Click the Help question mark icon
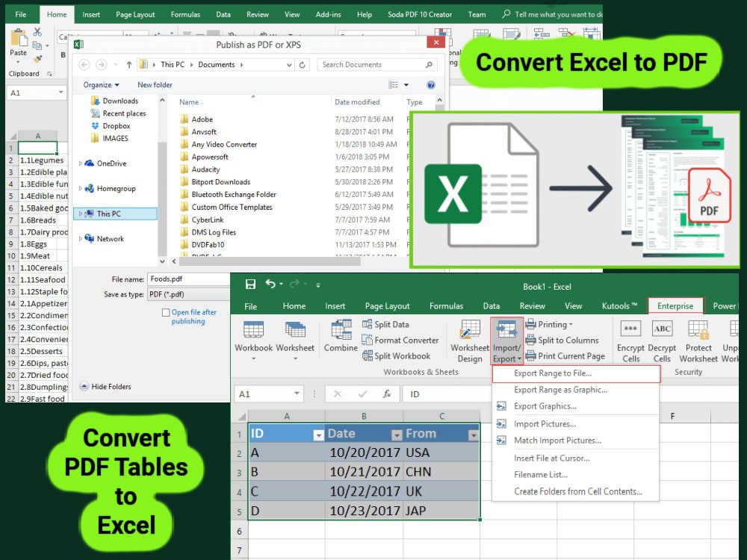Screen dimensions: 747x560 click(x=431, y=85)
